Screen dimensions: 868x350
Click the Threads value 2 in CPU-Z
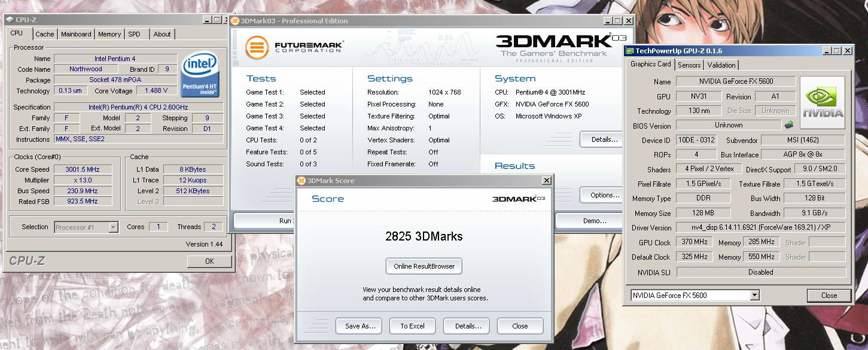point(214,227)
